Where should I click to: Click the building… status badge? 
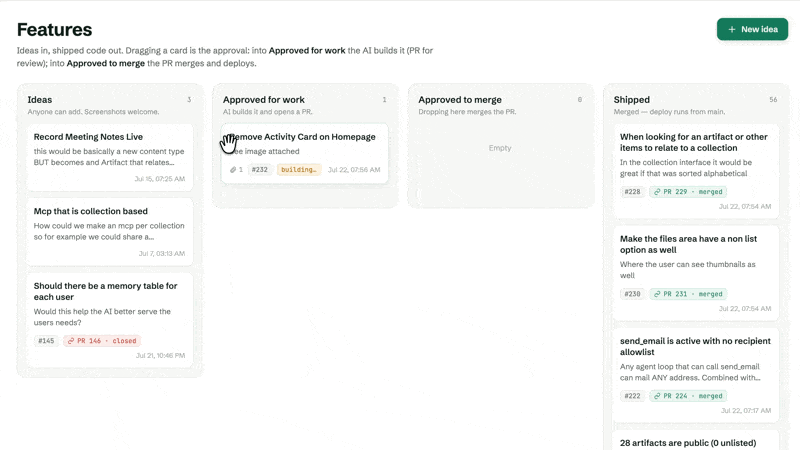(299, 169)
